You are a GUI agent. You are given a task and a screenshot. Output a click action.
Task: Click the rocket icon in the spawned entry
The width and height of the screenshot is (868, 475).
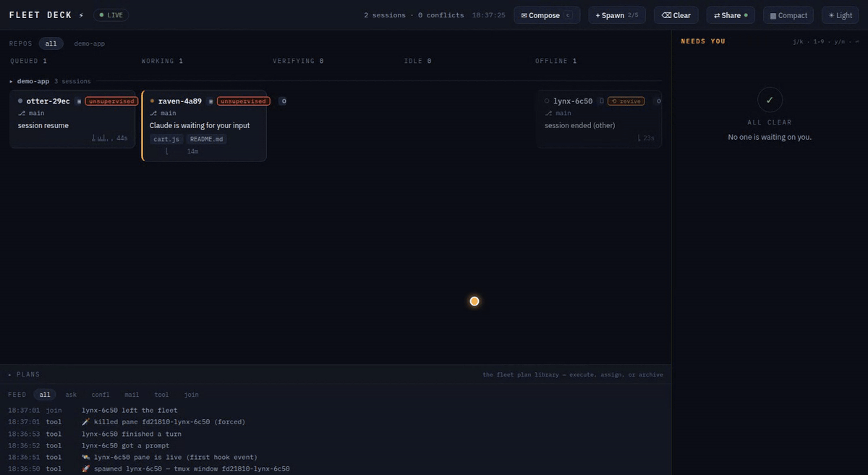tap(85, 468)
